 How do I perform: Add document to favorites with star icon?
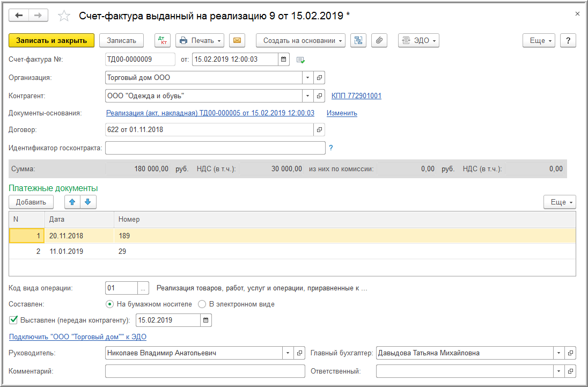pos(64,16)
